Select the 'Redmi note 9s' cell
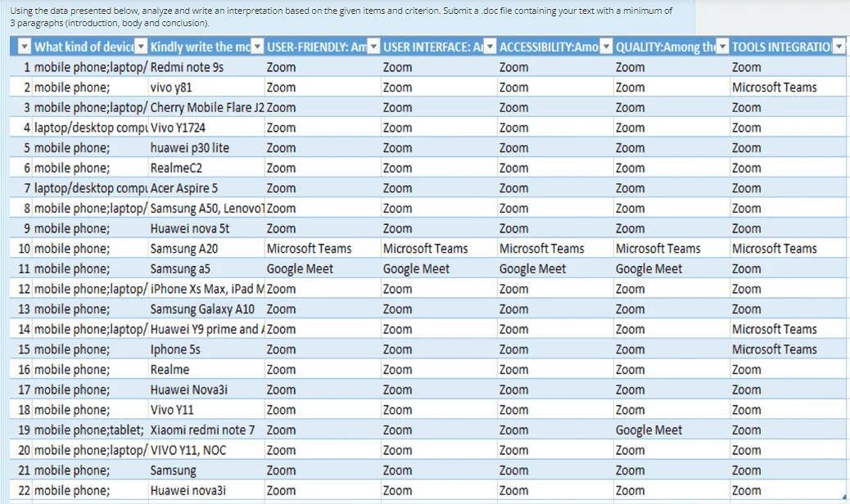The width and height of the screenshot is (850, 504). 206,67
